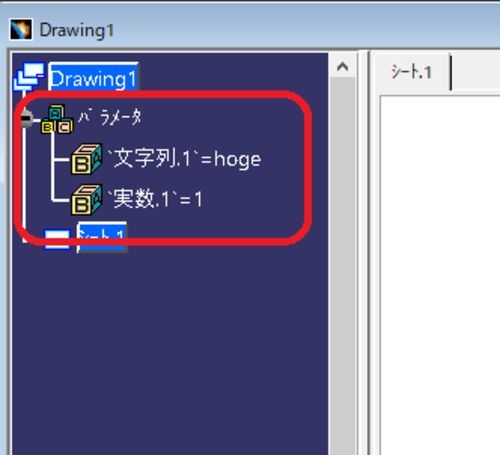
Task: Click the シート.1 sheet icon in tree
Action: (57, 239)
